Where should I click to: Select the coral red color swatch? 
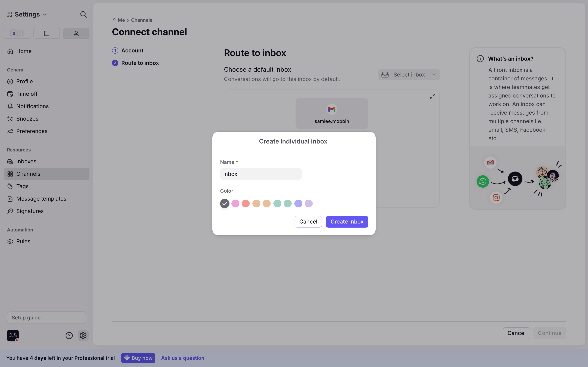coord(246,204)
